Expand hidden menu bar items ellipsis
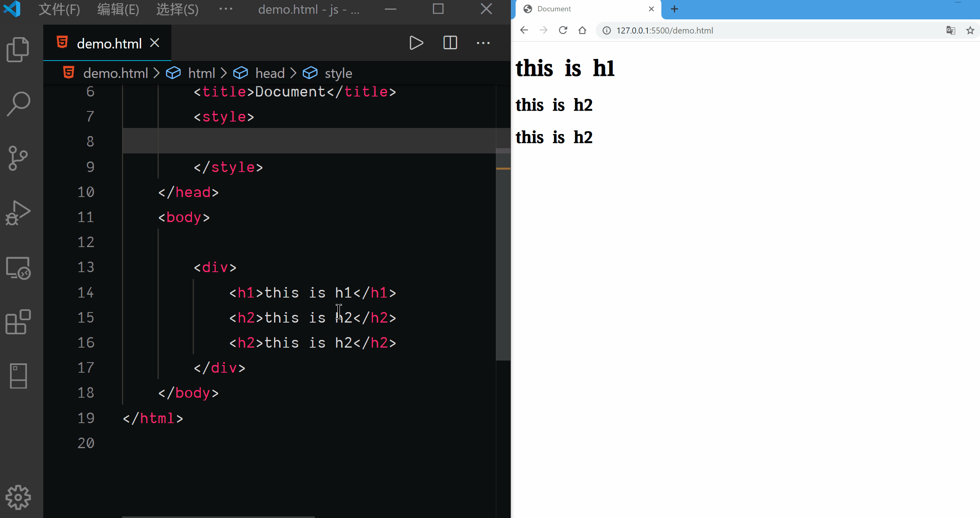This screenshot has height=518, width=980. [x=226, y=9]
